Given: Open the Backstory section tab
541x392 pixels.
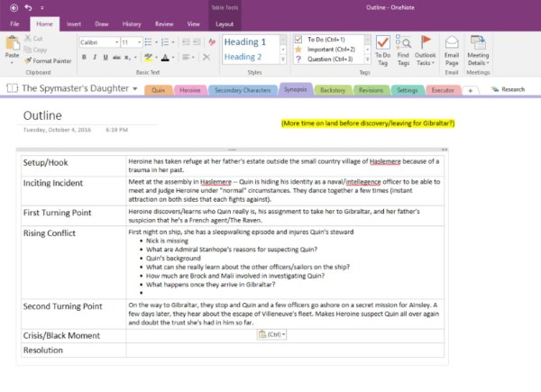Looking at the screenshot, I should pyautogui.click(x=332, y=90).
